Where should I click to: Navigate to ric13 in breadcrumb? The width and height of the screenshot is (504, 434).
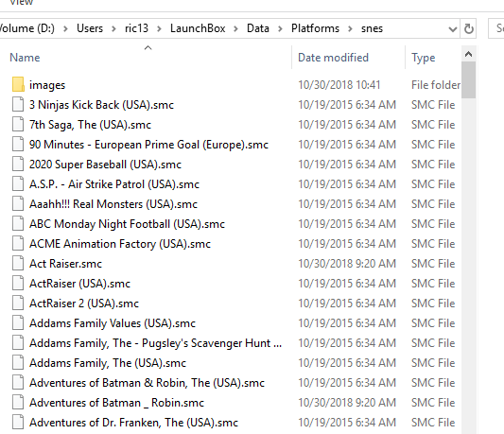coord(136,28)
